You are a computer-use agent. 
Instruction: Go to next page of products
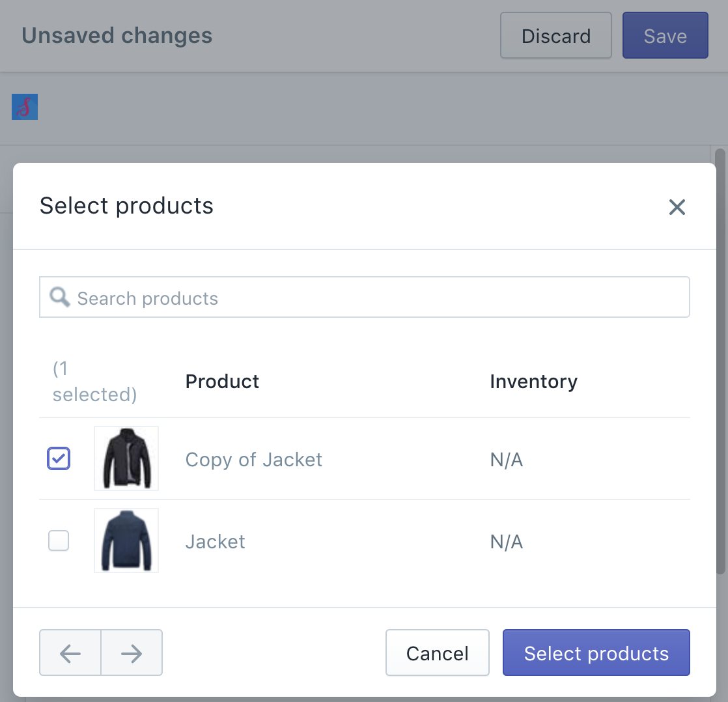click(x=132, y=653)
